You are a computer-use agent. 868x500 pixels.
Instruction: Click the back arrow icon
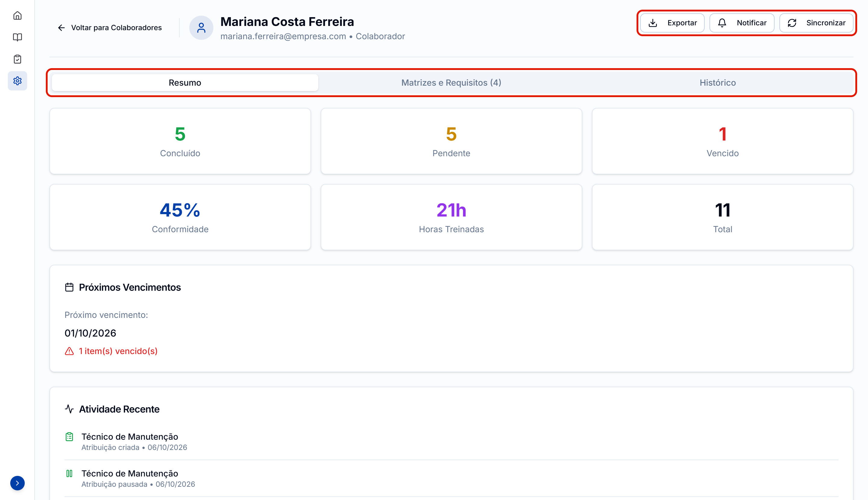tap(61, 28)
